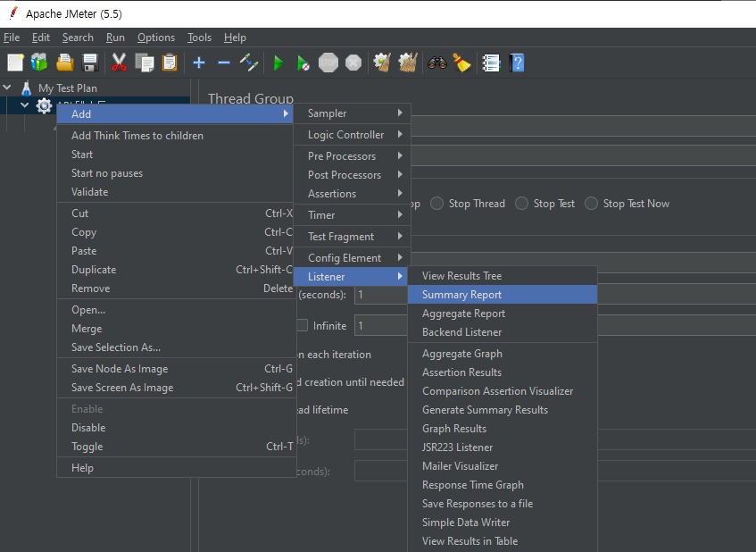
Task: Expand the Post Processors submenu
Action: point(353,175)
